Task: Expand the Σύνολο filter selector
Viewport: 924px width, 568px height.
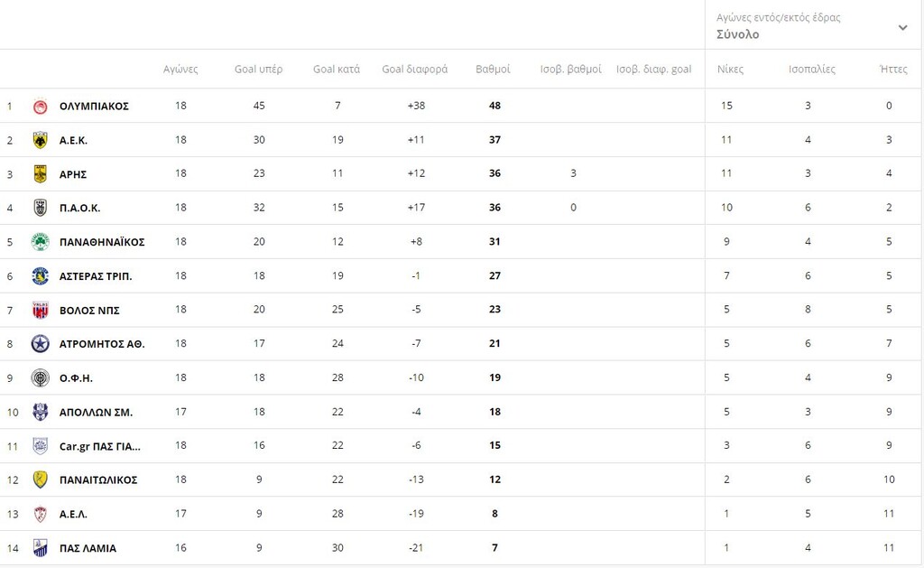Action: pos(738,35)
